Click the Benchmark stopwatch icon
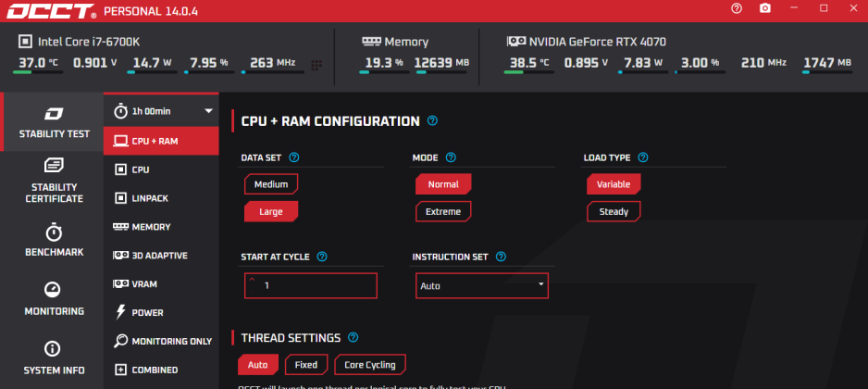 point(54,232)
